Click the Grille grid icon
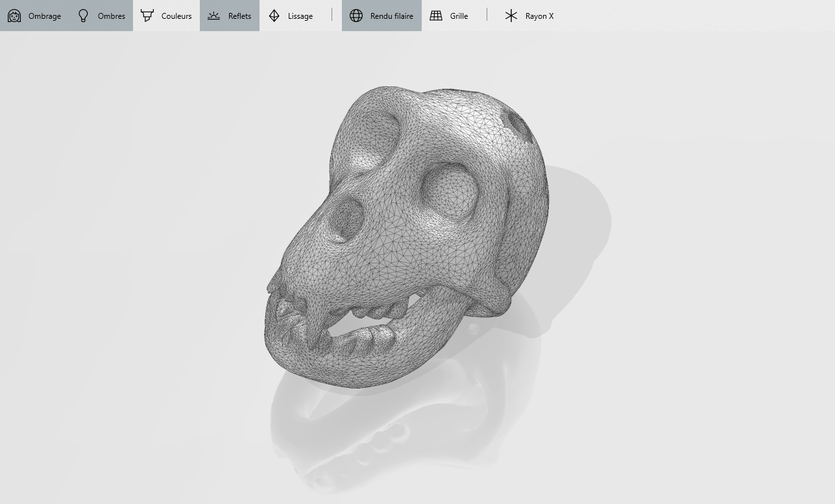The image size is (835, 504). [436, 16]
